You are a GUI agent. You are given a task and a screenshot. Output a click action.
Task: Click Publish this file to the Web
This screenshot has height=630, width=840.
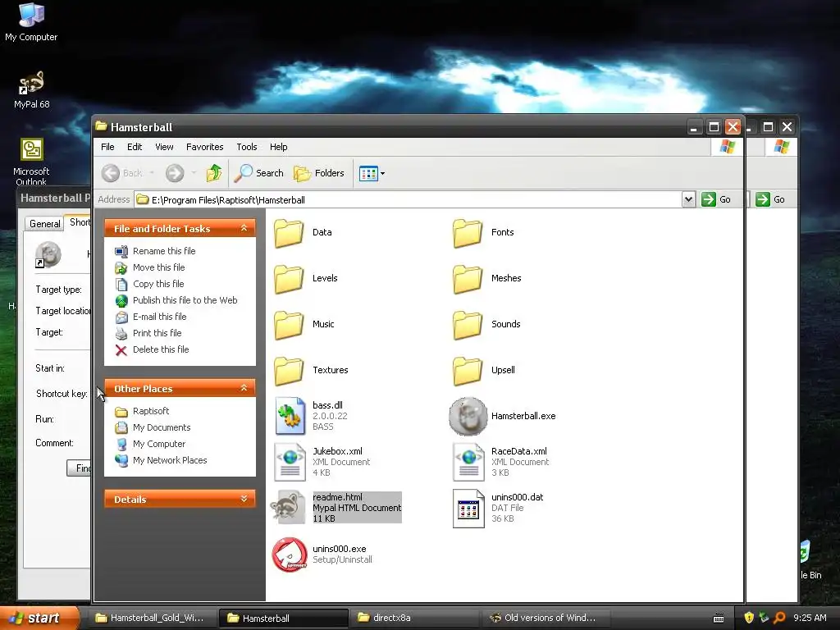[185, 300]
